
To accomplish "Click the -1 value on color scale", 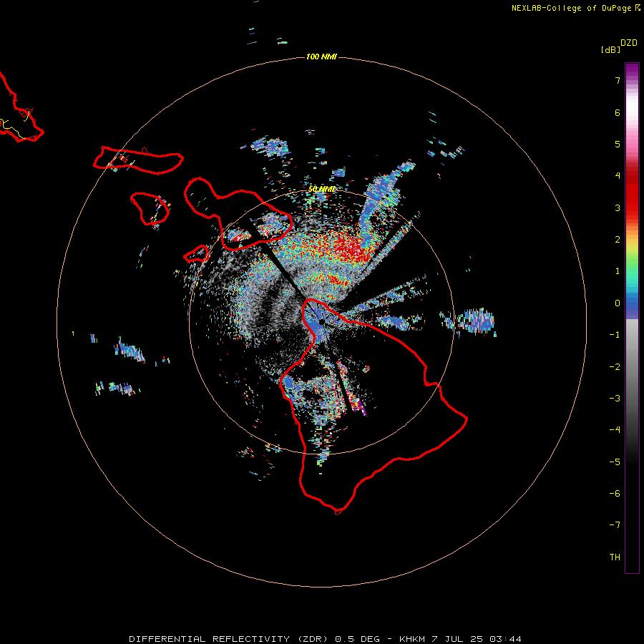I will tap(615, 335).
